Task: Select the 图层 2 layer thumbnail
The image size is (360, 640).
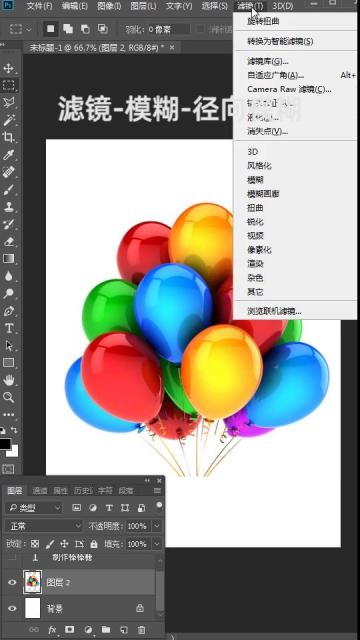Action: tap(33, 582)
